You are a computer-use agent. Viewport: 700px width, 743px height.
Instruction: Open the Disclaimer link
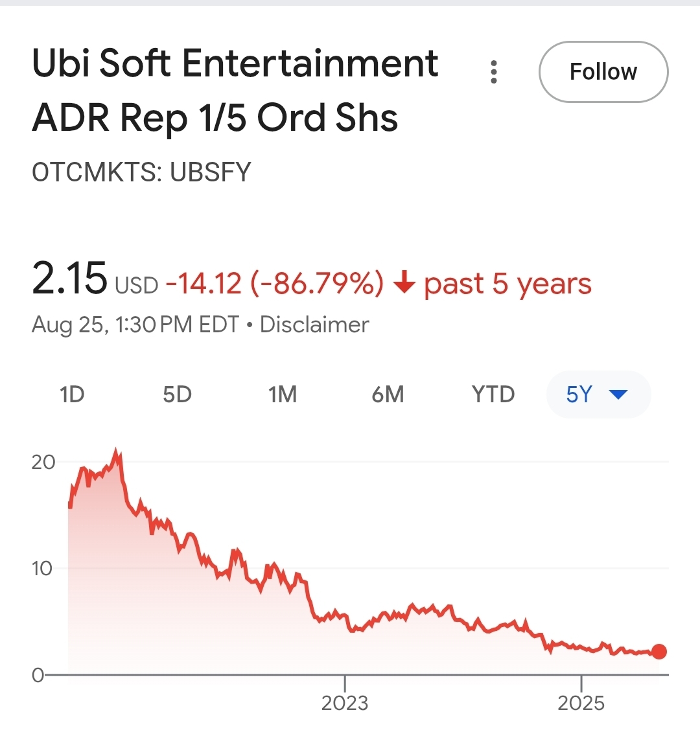click(x=314, y=325)
